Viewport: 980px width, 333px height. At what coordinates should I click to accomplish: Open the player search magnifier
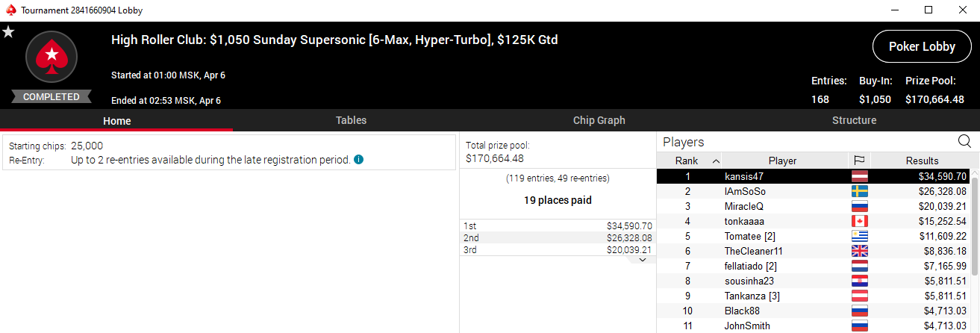[x=964, y=142]
